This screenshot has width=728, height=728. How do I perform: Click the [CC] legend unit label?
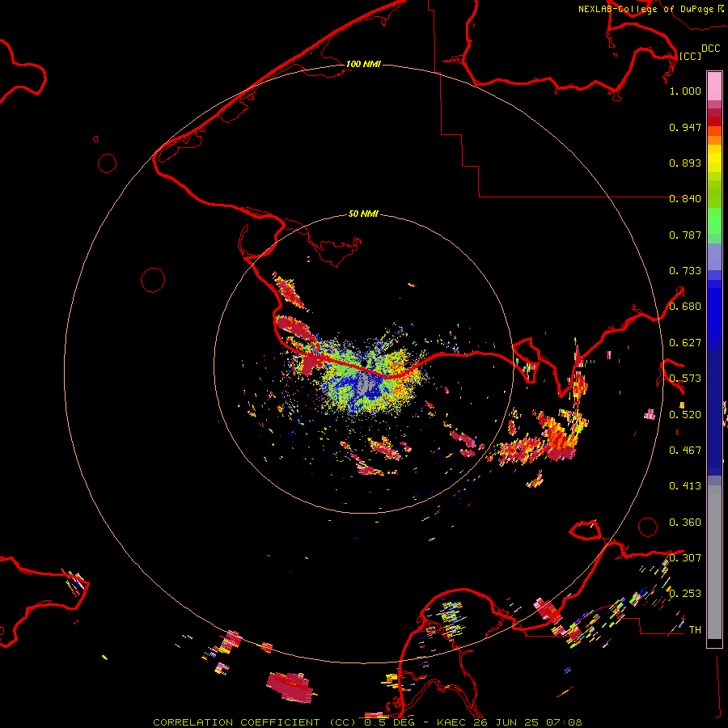[690, 56]
